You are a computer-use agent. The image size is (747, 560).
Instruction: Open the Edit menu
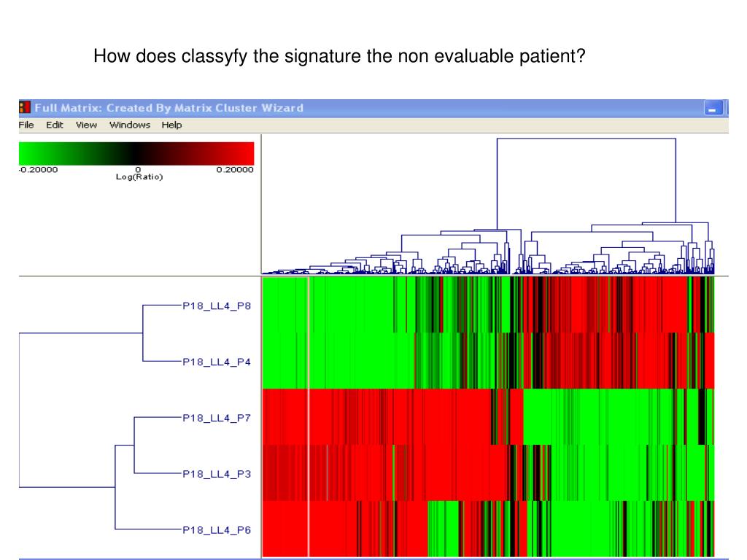[x=54, y=125]
